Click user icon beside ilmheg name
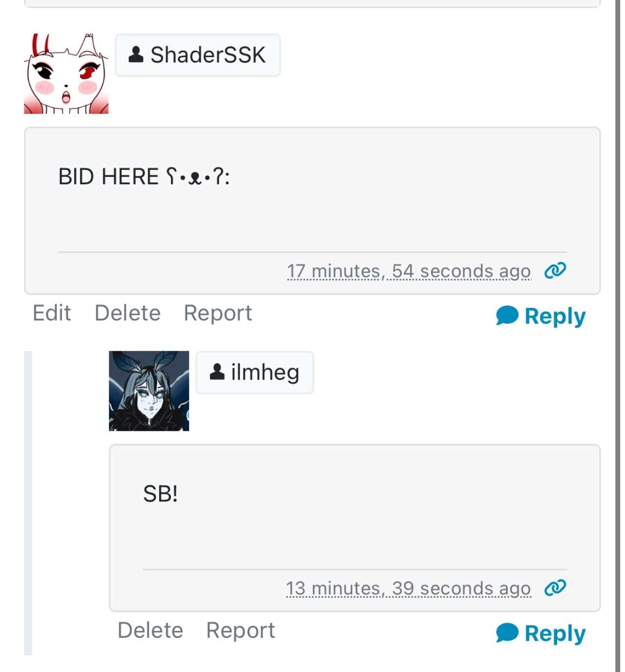Screen dimensions: 625x672 point(217,372)
